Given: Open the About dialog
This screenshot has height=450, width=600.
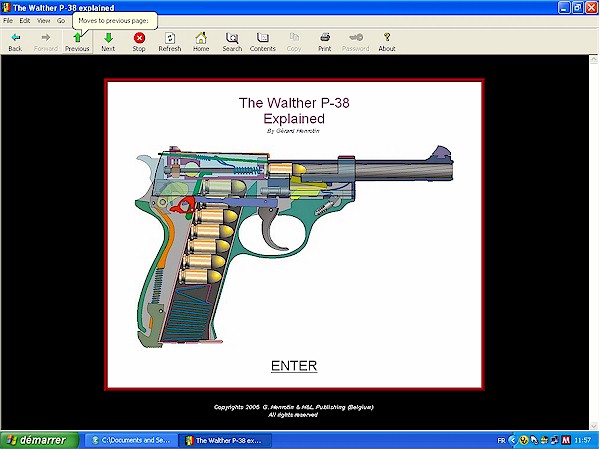Looking at the screenshot, I should [x=387, y=42].
